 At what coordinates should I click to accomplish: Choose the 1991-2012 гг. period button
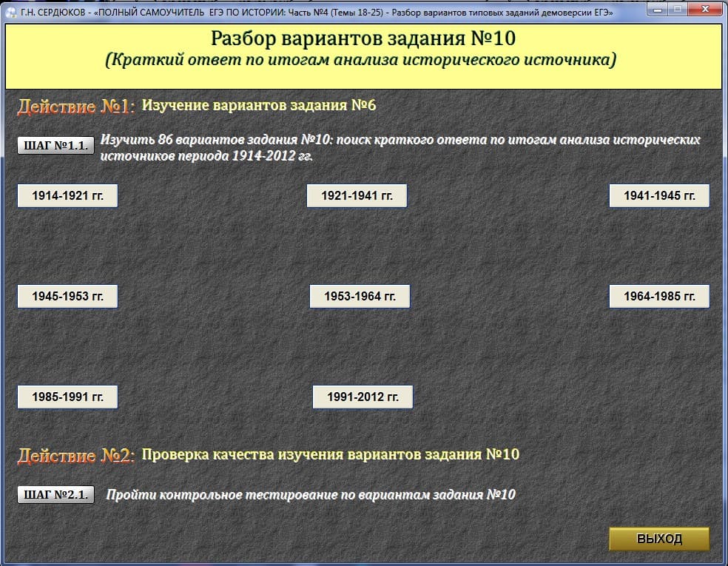pos(363,397)
